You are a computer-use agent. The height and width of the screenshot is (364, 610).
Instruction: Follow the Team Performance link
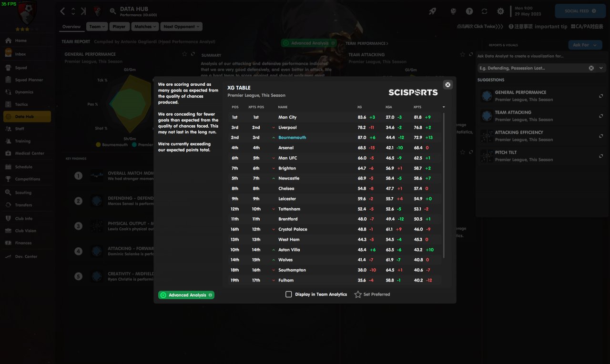[x=367, y=43]
